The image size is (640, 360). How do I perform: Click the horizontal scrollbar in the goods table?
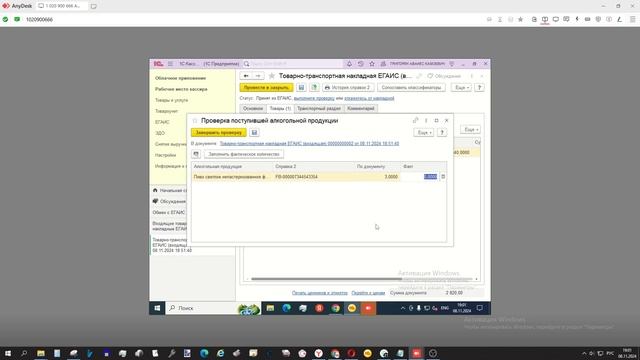(x=327, y=279)
